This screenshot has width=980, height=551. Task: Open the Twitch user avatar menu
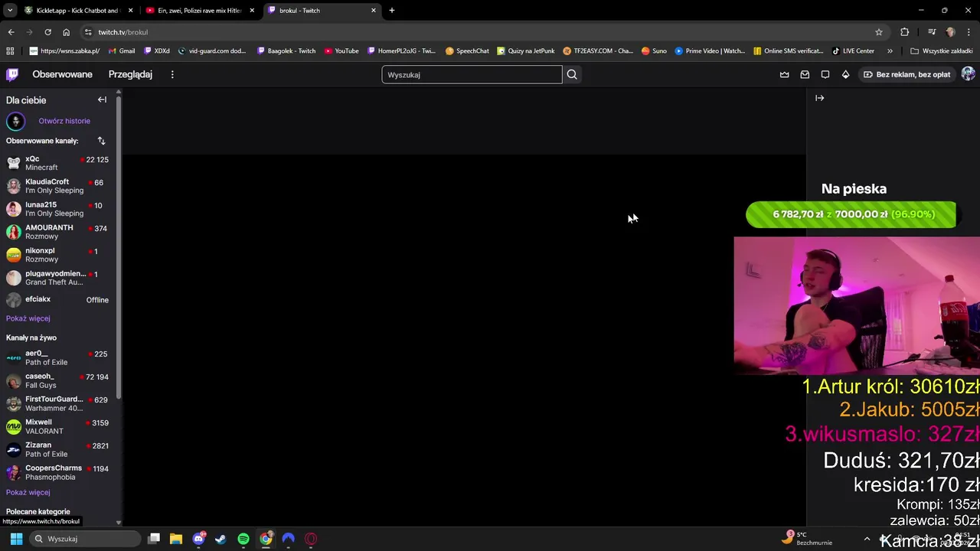[969, 74]
